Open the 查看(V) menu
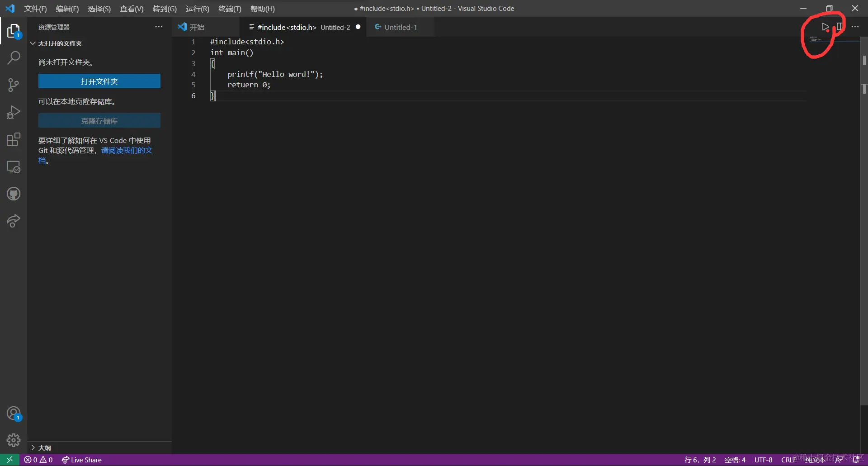 pyautogui.click(x=132, y=9)
